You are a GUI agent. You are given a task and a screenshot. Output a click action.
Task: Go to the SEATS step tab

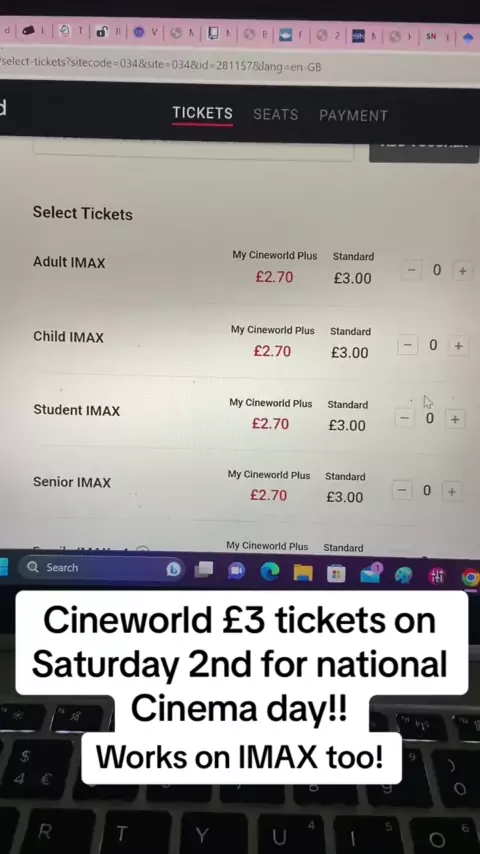[x=276, y=114]
